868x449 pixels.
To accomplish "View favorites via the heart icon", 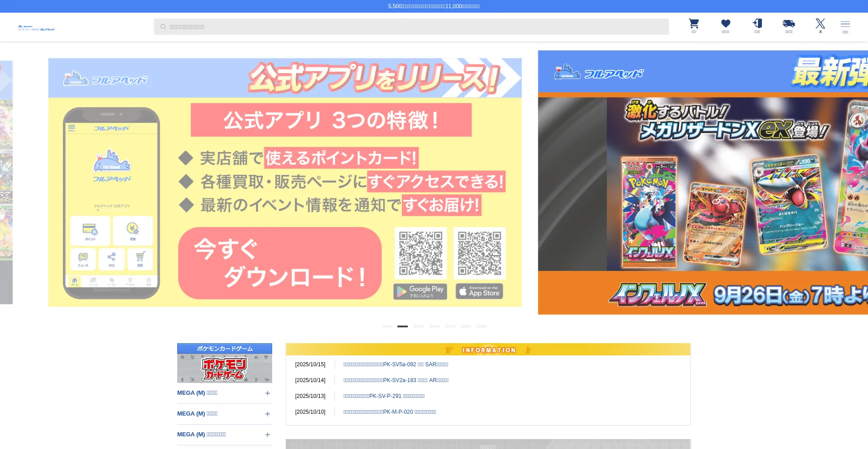I will tap(725, 25).
